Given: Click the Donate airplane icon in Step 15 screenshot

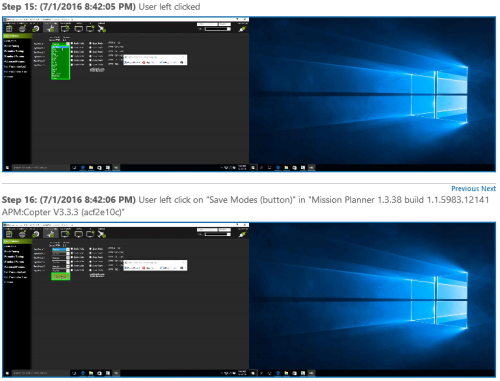Looking at the screenshot, I should click(102, 29).
